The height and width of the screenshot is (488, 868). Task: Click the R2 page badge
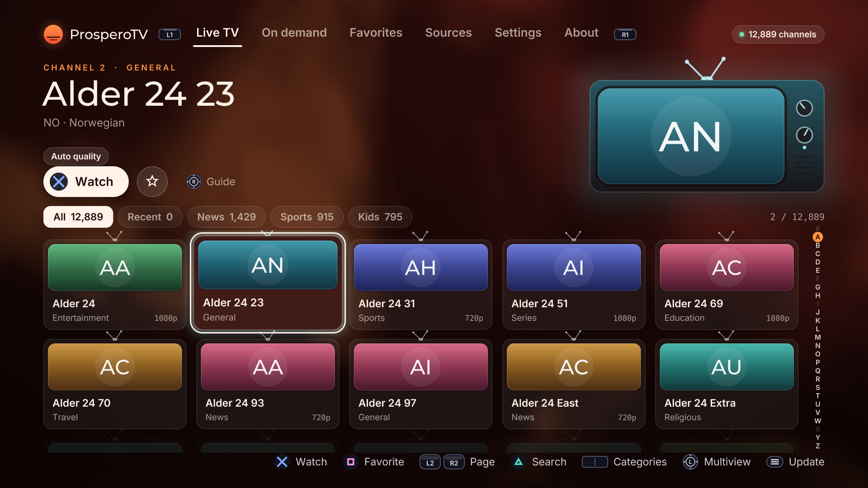coord(454,462)
